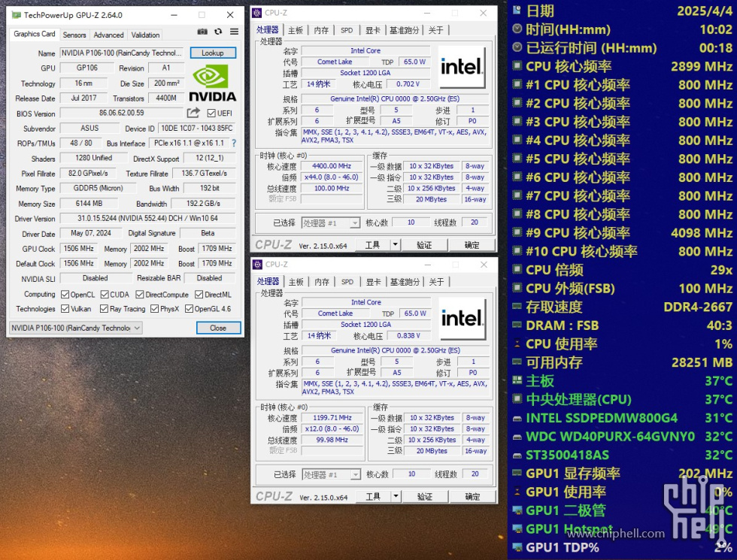Expand the 工具 arrow in lower CPU-Z
The width and height of the screenshot is (737, 560).
pyautogui.click(x=396, y=496)
